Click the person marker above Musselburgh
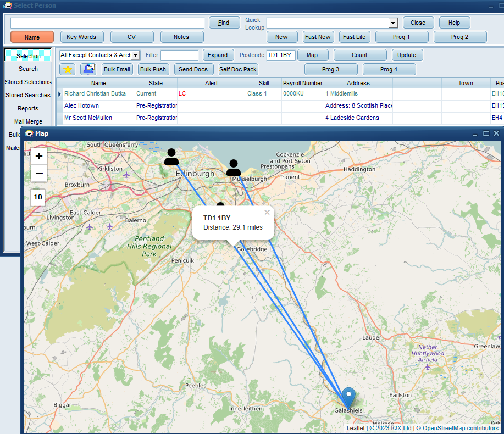This screenshot has height=434, width=504. point(234,168)
